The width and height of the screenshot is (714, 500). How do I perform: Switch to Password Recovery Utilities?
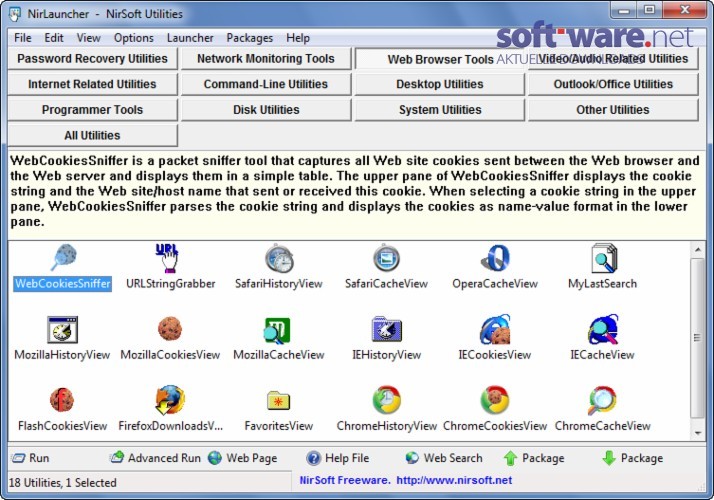click(92, 59)
